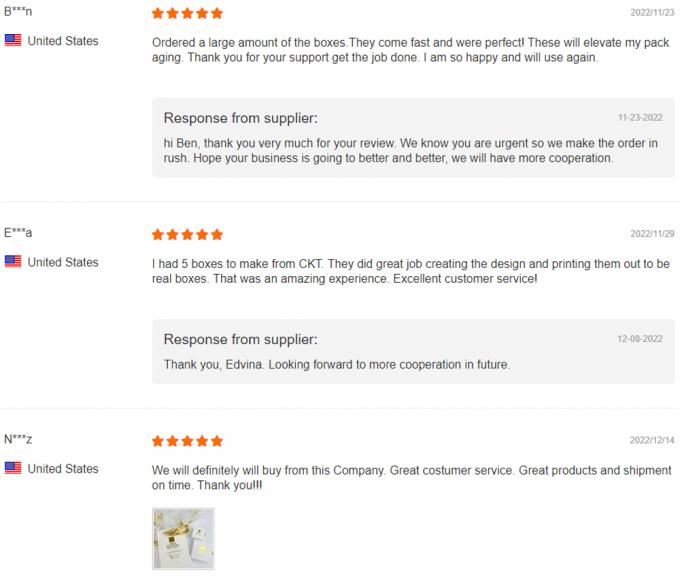Click the supplier response starting "hi Ben"
The height and width of the screenshot is (580, 680).
410,150
